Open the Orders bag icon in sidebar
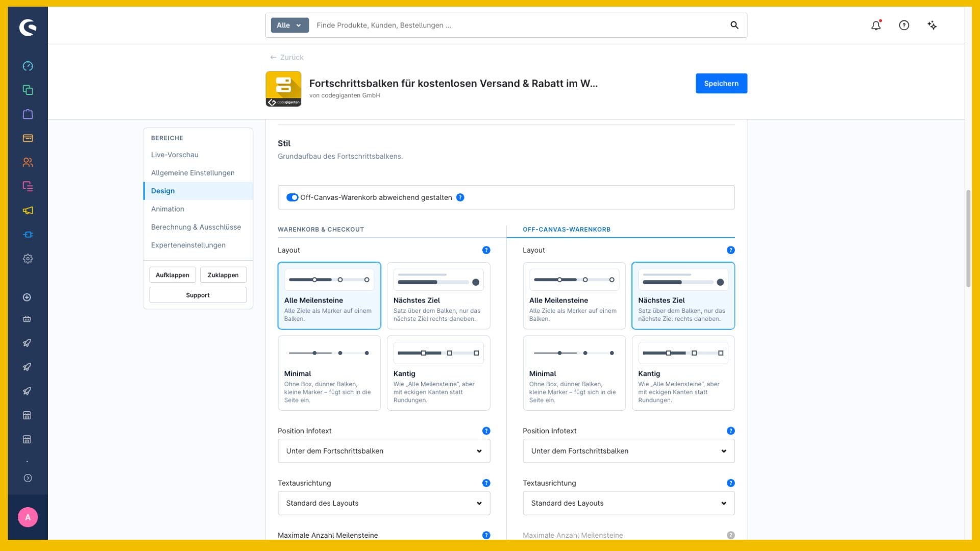 pos(28,114)
